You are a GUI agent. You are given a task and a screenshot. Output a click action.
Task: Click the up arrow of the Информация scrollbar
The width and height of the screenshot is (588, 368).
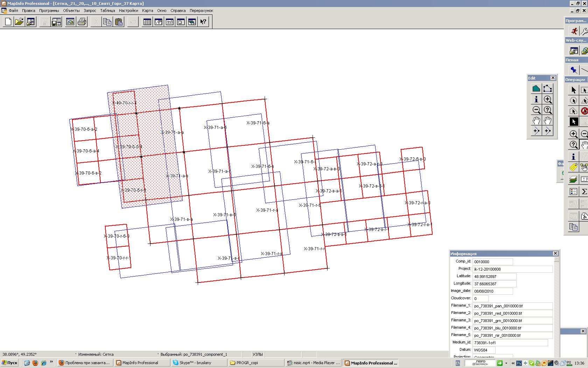pos(556,260)
